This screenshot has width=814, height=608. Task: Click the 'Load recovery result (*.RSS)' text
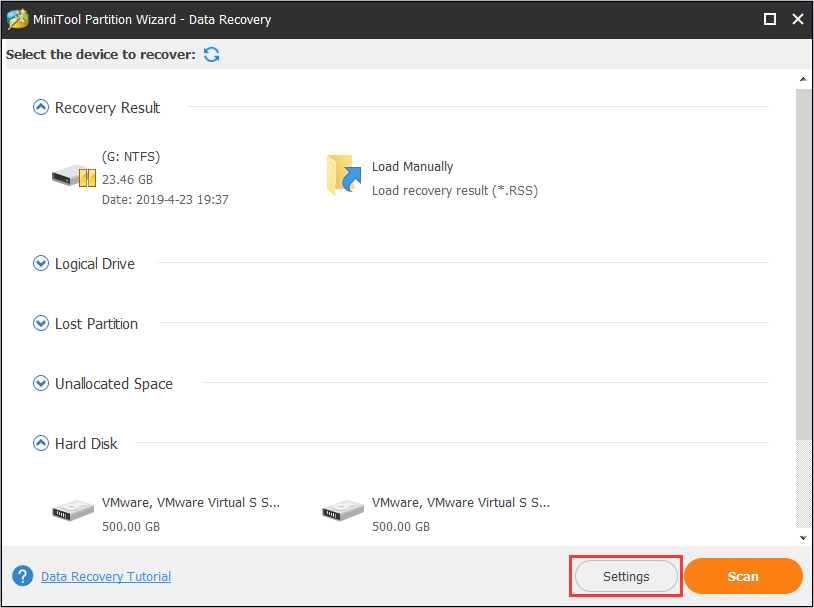point(455,191)
